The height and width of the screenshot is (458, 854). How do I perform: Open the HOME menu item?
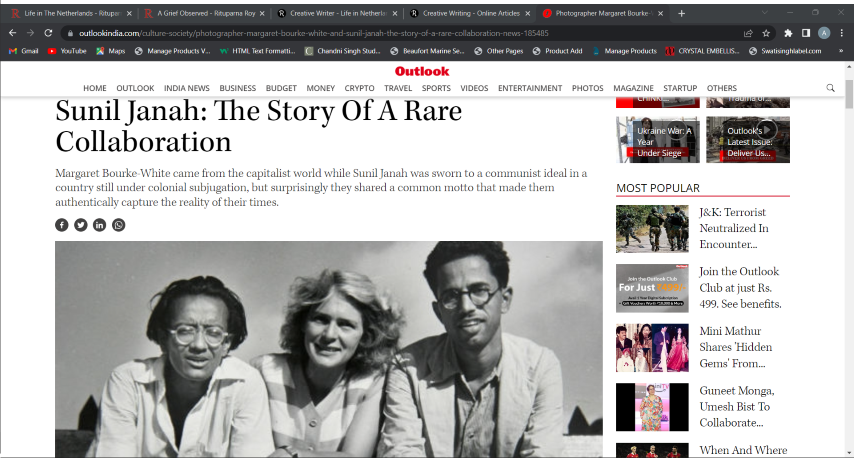pos(95,88)
